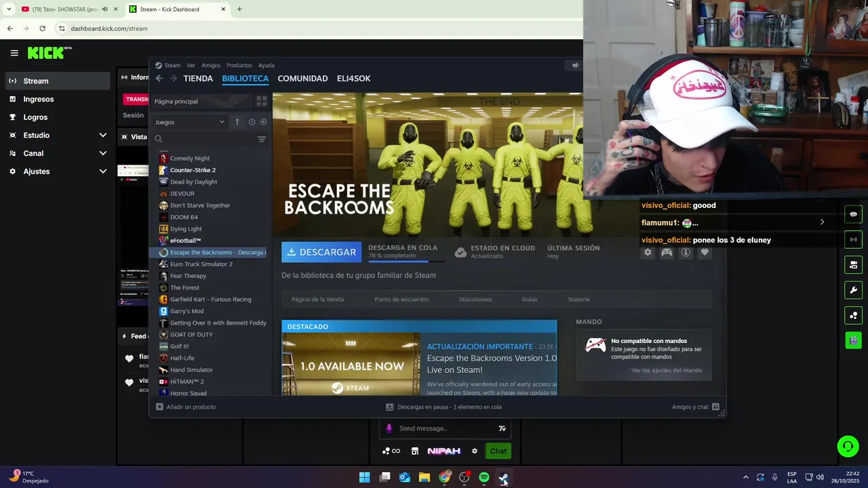The image size is (868, 488).
Task: Click NIPAH badge under chat
Action: [444, 451]
